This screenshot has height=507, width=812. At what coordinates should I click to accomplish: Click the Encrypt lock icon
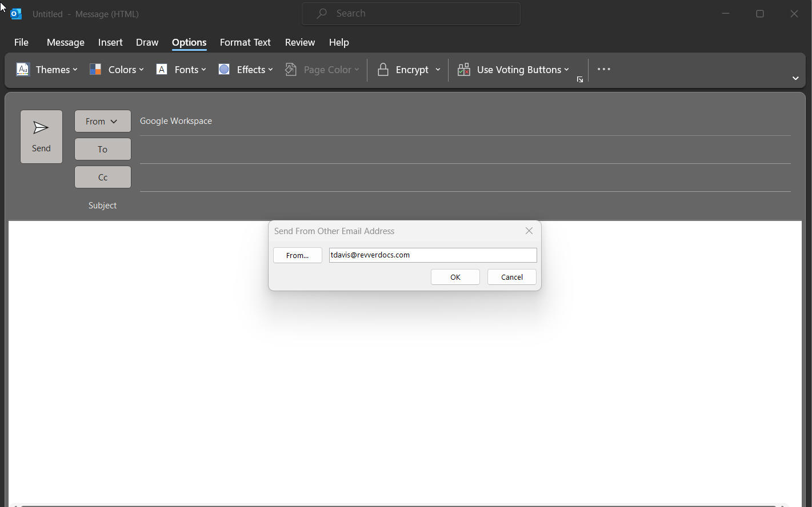pyautogui.click(x=383, y=70)
